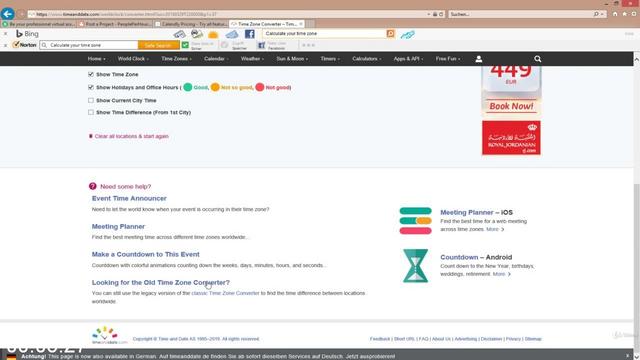The image size is (640, 360).
Task: Expand the Home menu
Action: click(96, 59)
